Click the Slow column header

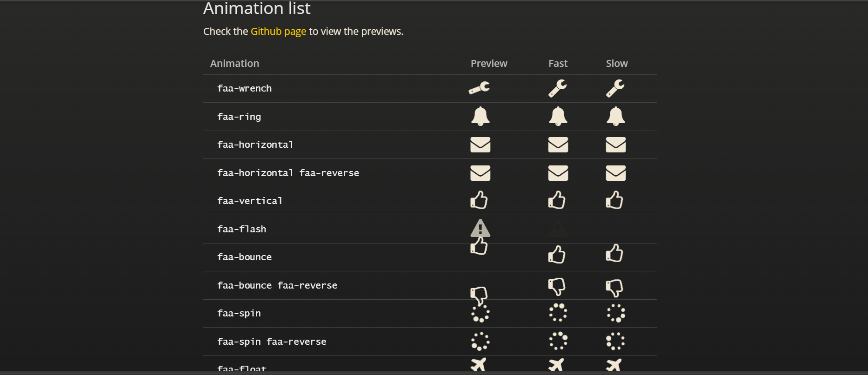coord(617,64)
